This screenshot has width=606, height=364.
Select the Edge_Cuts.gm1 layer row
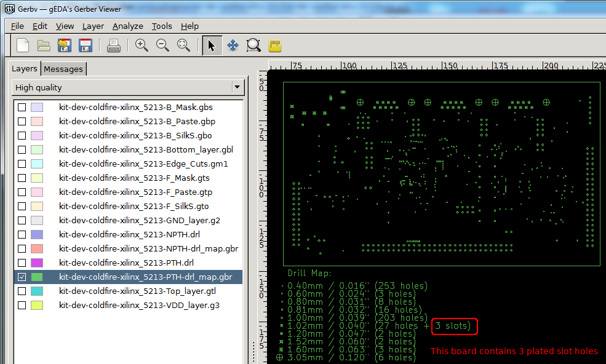[x=143, y=164]
